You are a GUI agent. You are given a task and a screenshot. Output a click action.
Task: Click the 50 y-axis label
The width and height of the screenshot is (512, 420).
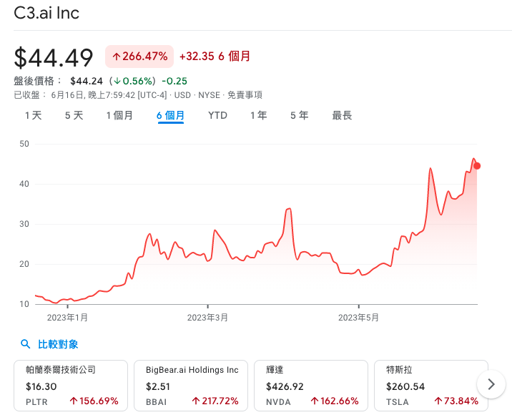click(x=24, y=144)
